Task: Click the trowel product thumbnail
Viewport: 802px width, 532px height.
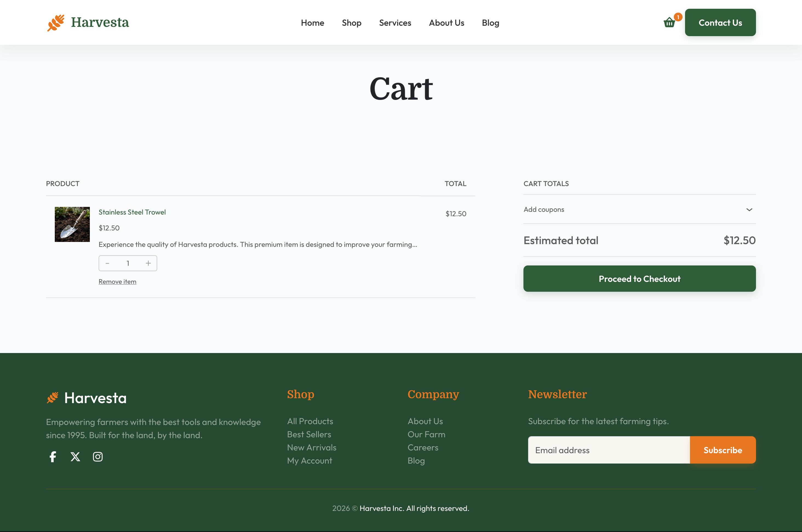Action: 72,224
